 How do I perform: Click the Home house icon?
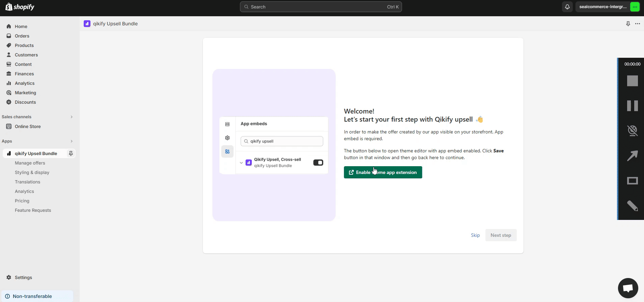coord(9,26)
